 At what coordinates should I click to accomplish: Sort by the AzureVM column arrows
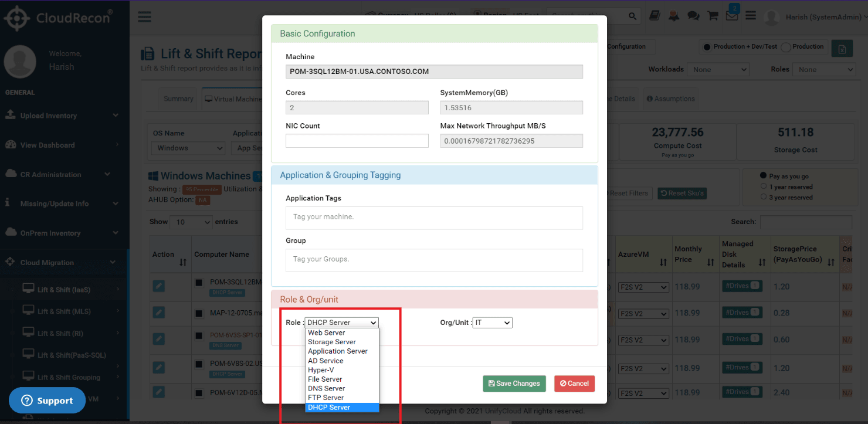pos(663,262)
